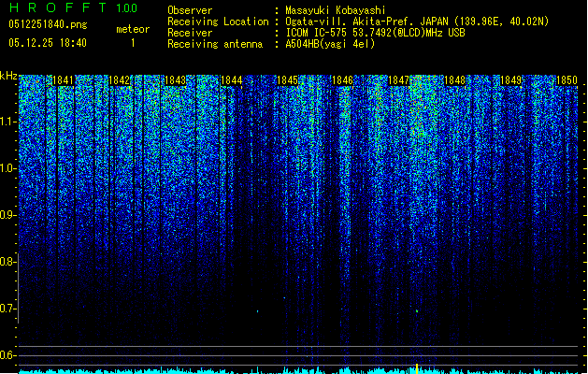
Task: Click the Ogata-vill. Akita-Pref. JAPAN location text
Action: coord(417,22)
